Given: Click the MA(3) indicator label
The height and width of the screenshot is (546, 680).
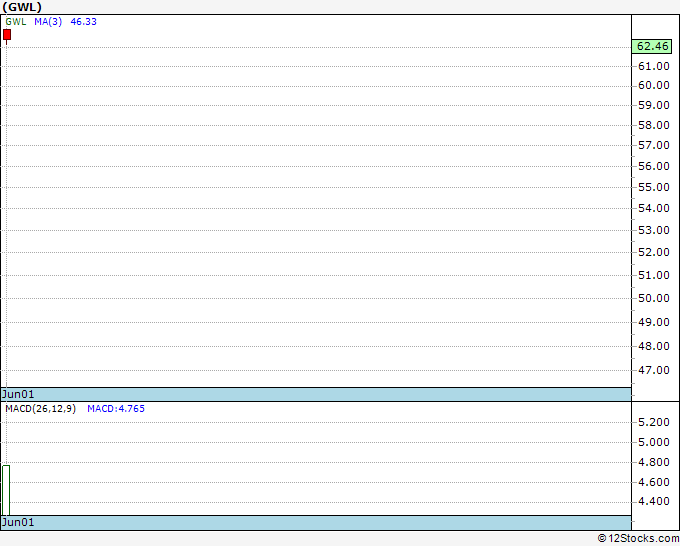Looking at the screenshot, I should pyautogui.click(x=48, y=22).
